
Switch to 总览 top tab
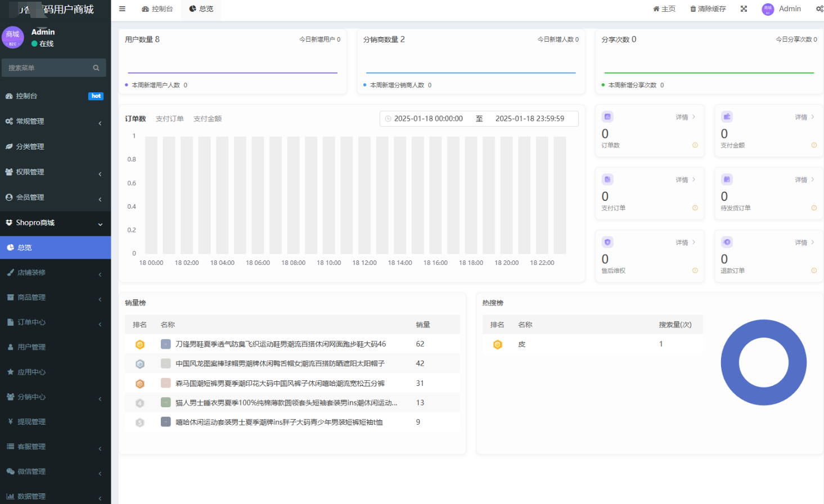point(201,9)
